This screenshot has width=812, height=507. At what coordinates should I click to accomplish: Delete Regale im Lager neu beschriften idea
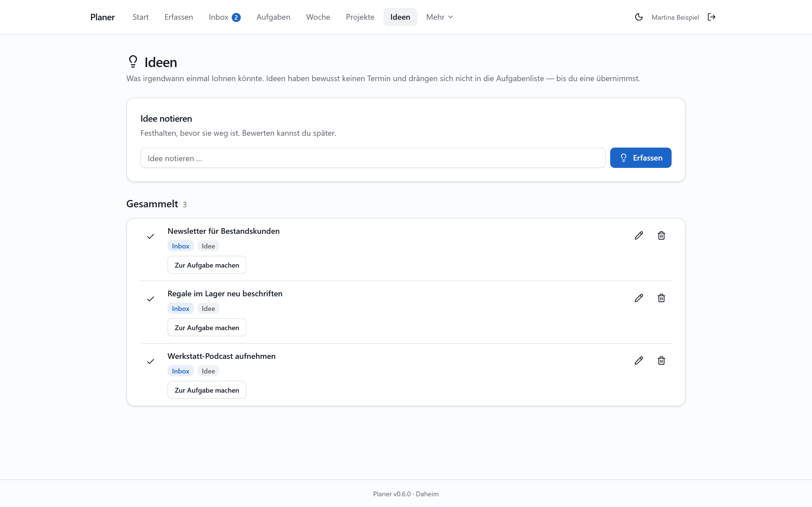(661, 298)
